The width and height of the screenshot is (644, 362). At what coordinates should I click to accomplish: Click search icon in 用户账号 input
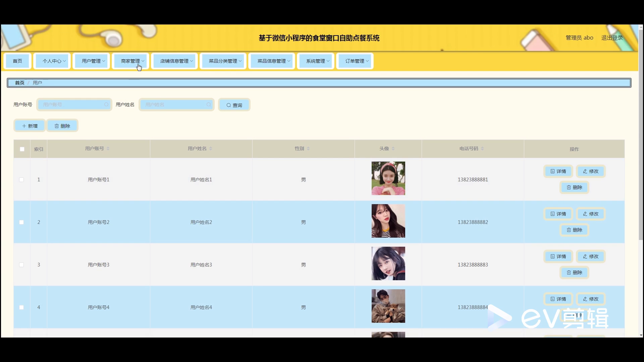(106, 105)
